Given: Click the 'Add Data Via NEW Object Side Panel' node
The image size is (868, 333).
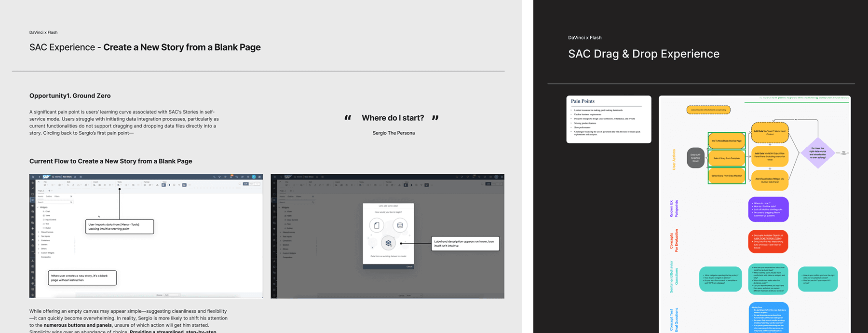Looking at the screenshot, I should tap(770, 156).
